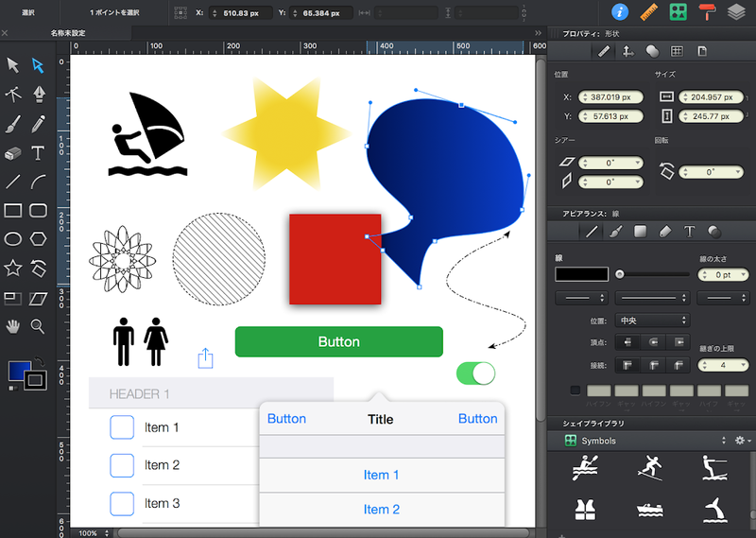
Task: Open the 位置 中央 stroke position dropdown
Action: 652,321
